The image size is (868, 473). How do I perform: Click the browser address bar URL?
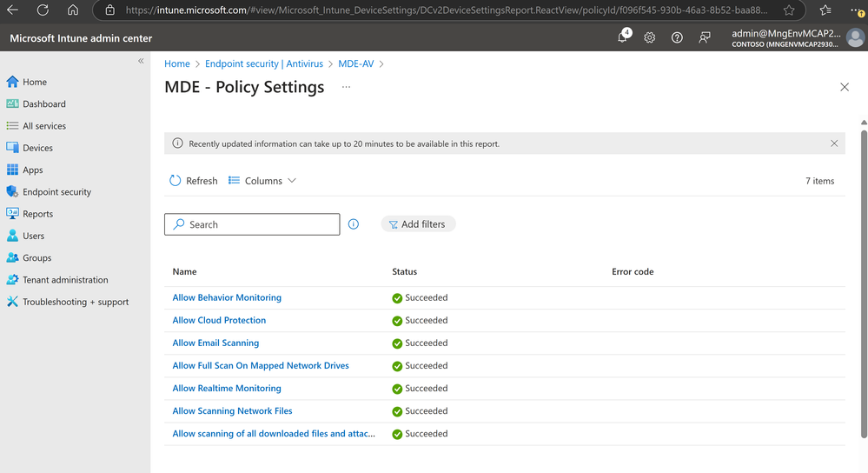(447, 10)
